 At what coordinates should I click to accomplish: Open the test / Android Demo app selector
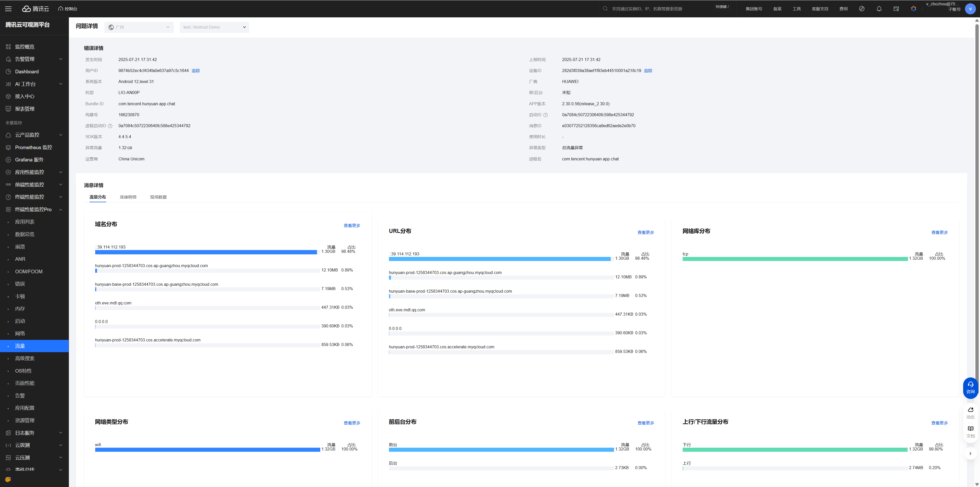point(214,27)
